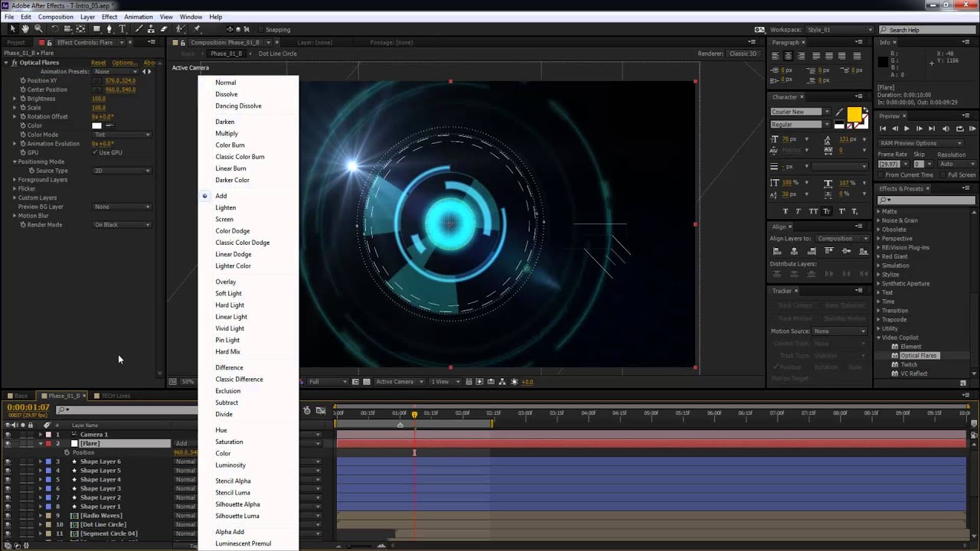Select the Pen tool
980x551 pixels.
(x=109, y=29)
